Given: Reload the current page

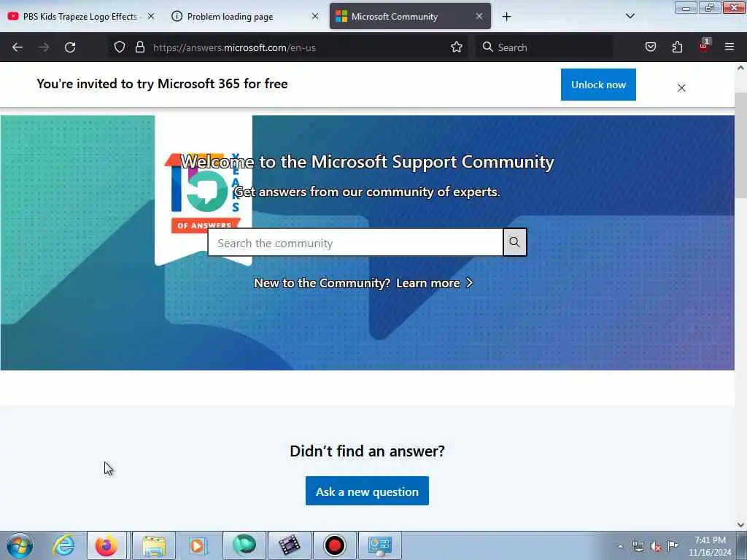Looking at the screenshot, I should [70, 47].
